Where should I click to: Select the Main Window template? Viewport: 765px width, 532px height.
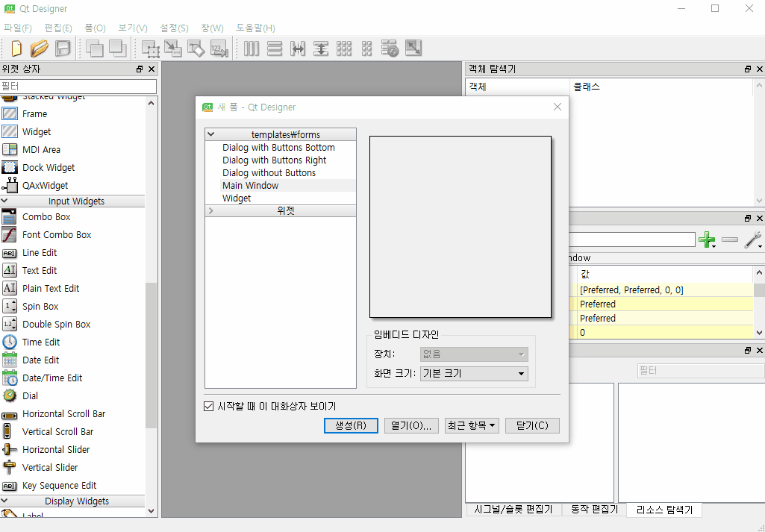pos(250,185)
